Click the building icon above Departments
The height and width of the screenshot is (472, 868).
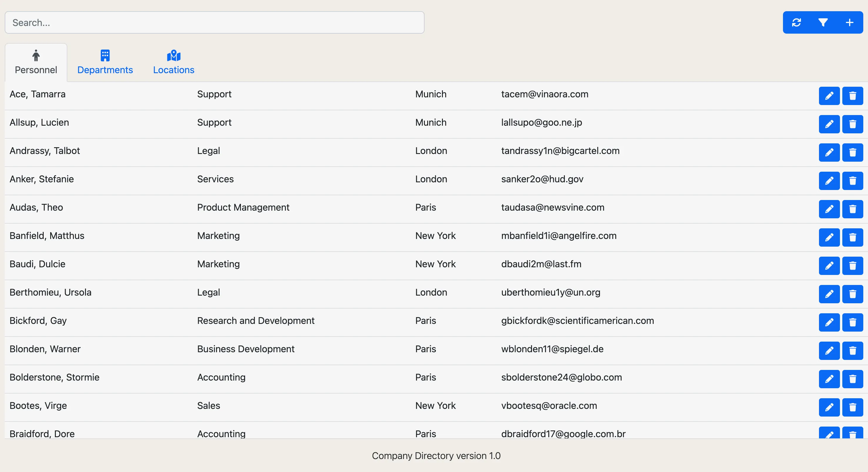(105, 55)
